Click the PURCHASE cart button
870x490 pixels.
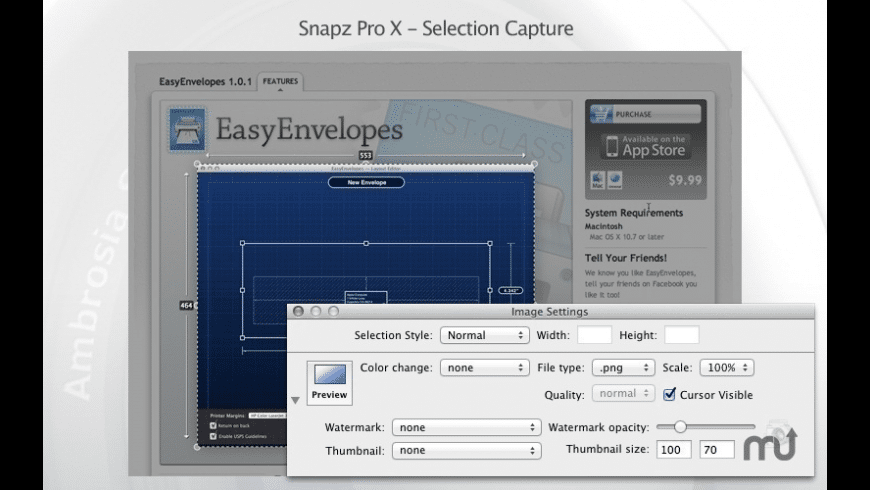(645, 114)
